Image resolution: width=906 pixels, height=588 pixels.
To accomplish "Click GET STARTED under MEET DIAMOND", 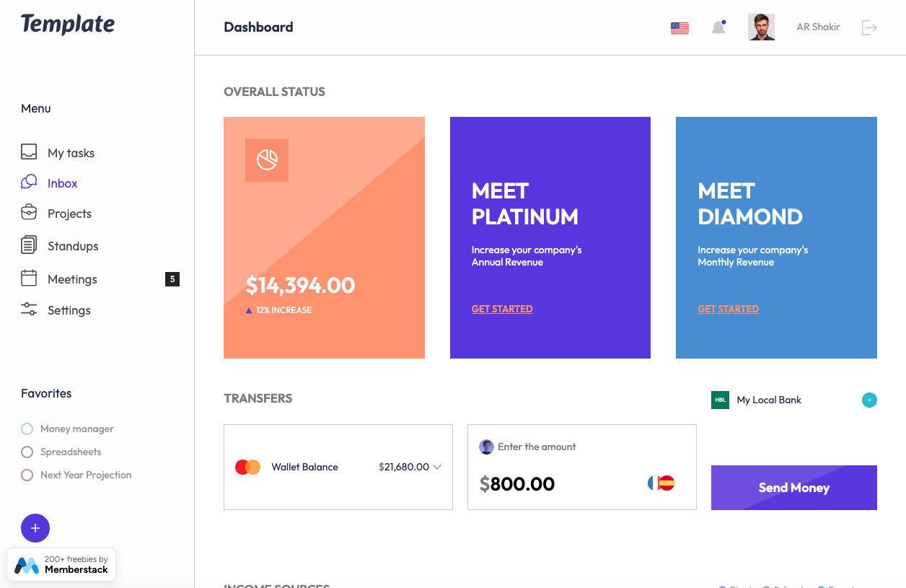I will click(728, 309).
